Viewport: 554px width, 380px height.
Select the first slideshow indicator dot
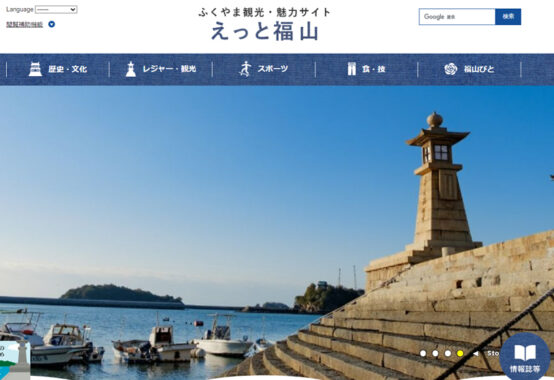[423, 354]
